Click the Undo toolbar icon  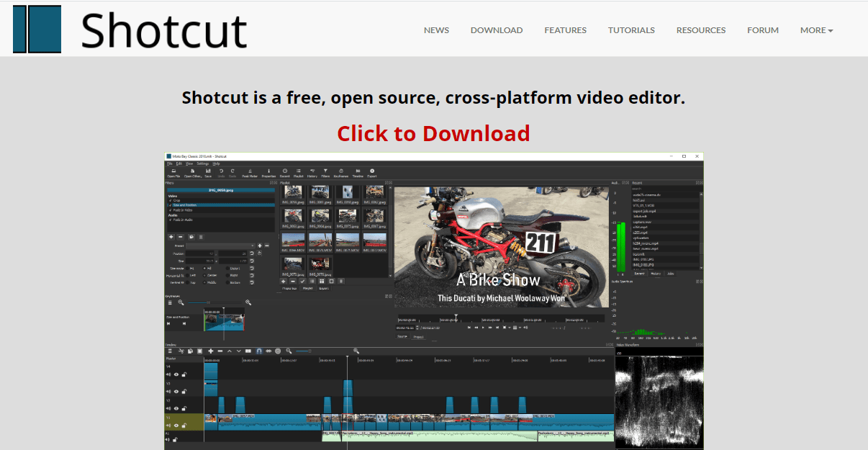tap(221, 173)
